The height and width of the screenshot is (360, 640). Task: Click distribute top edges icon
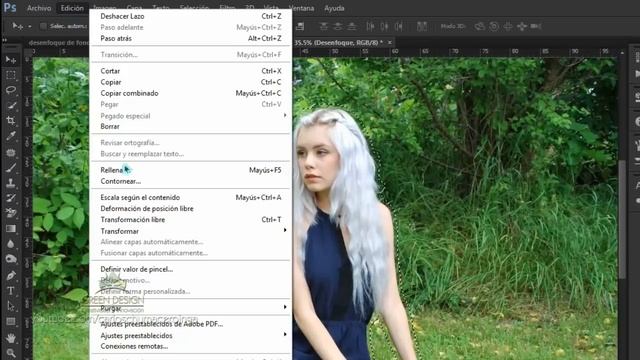324,27
